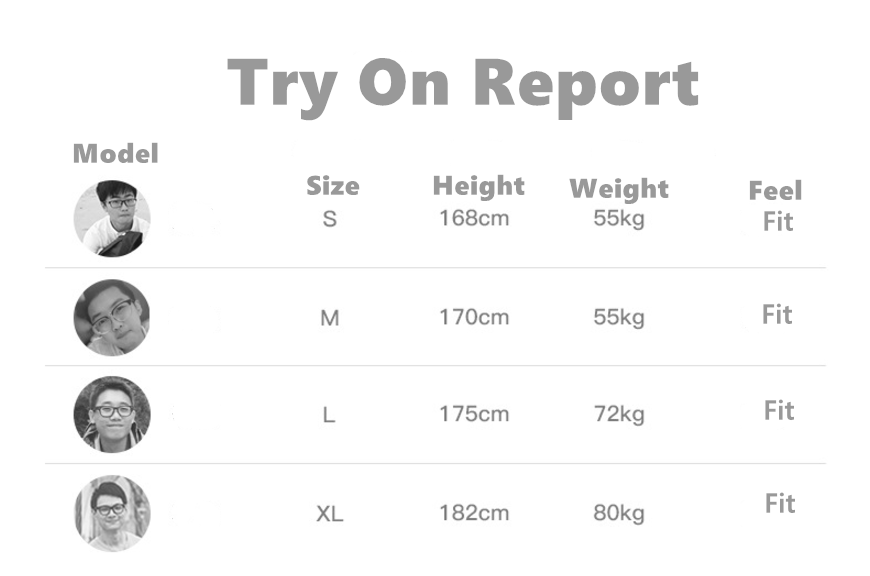Select the 170cm height cell
The width and height of the screenshot is (870, 576).
click(474, 318)
